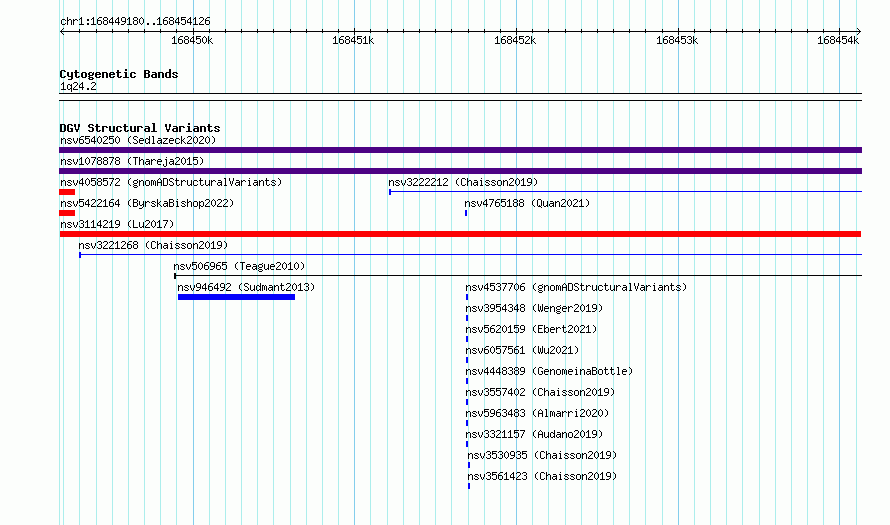Click the blue nsv946492 Sudmant2013 feature bar
The image size is (890, 525).
236,297
